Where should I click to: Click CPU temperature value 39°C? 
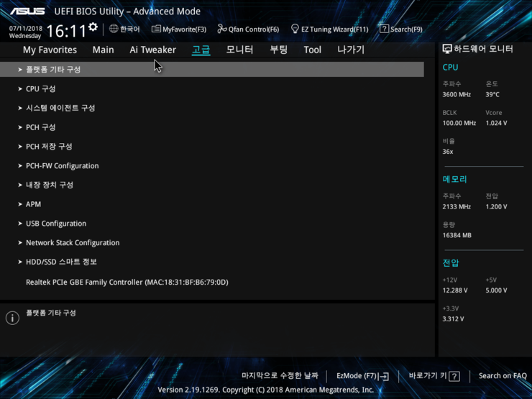[x=492, y=95]
